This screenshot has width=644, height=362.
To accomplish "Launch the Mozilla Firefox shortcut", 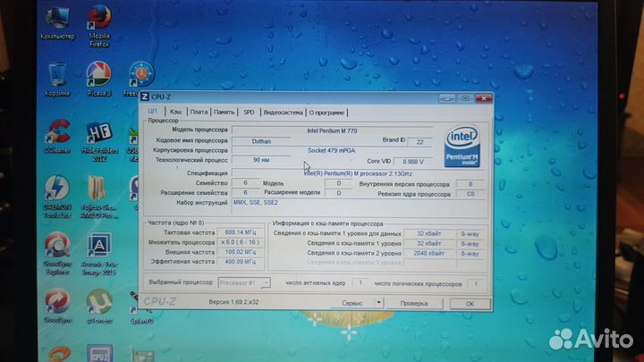I will (x=99, y=25).
